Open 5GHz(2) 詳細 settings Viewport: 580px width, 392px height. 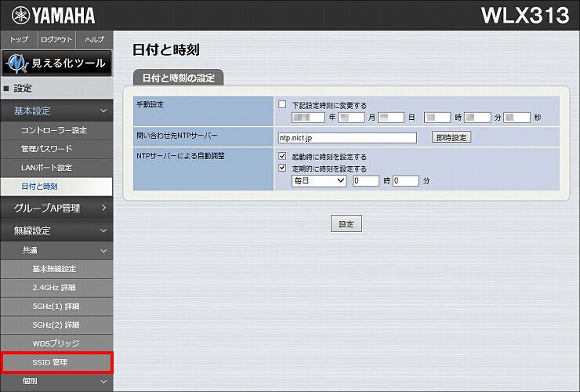tap(56, 325)
